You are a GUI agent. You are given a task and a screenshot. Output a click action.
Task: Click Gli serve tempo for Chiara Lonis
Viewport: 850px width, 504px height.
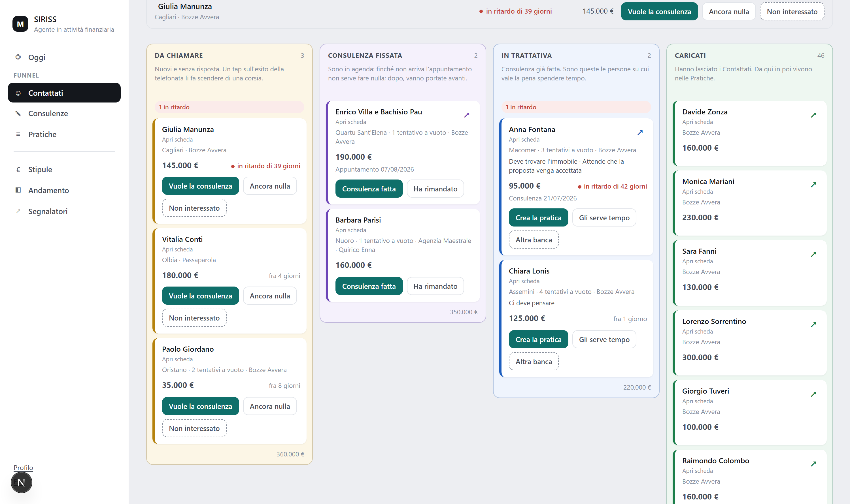[x=604, y=339]
